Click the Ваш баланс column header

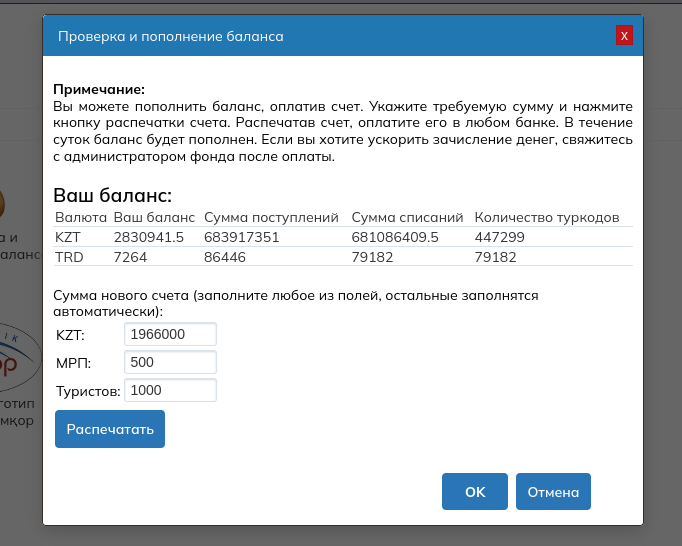click(154, 217)
